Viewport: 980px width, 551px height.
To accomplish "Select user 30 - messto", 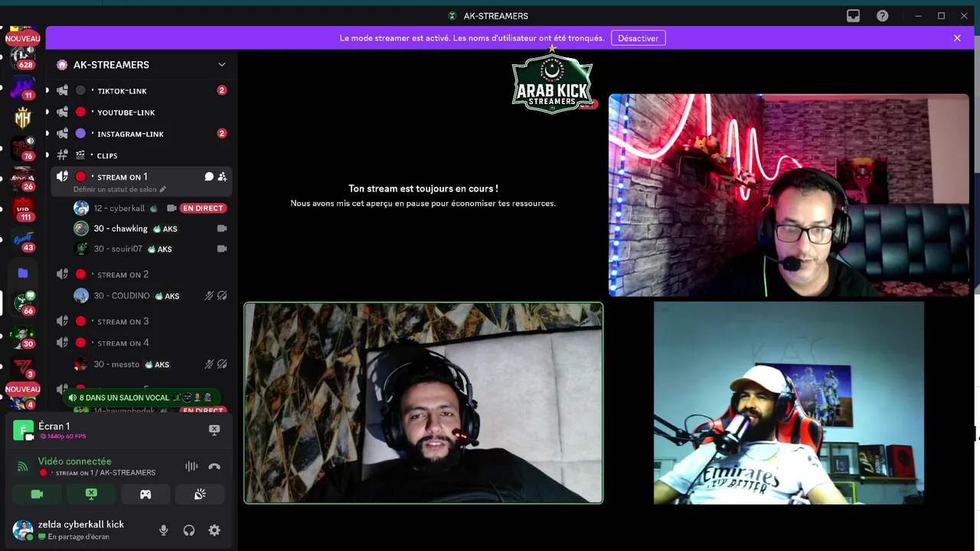I will pos(116,364).
